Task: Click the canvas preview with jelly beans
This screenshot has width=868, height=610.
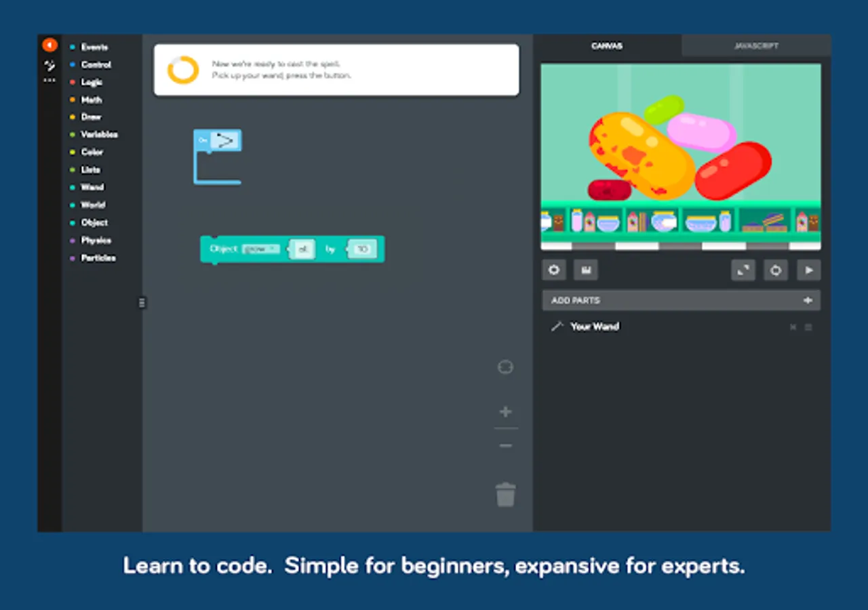Action: point(681,157)
